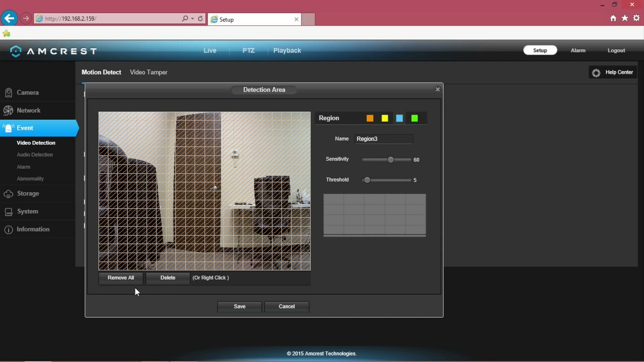The image size is (644, 362).
Task: Click the add-to-favorites-bar star icon
Action: [7, 33]
